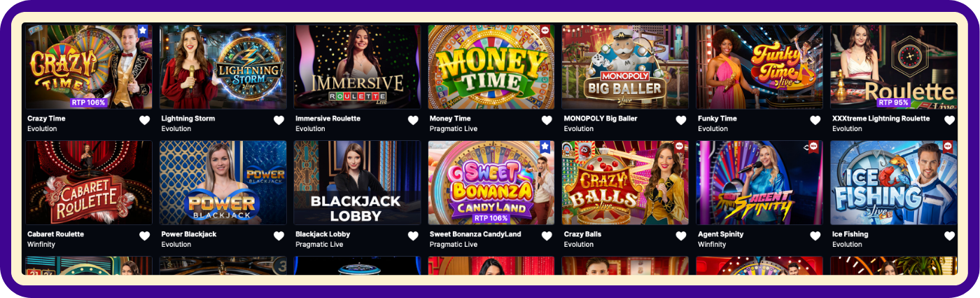
Task: Open the Crazy Time game thumbnail
Action: (x=89, y=67)
